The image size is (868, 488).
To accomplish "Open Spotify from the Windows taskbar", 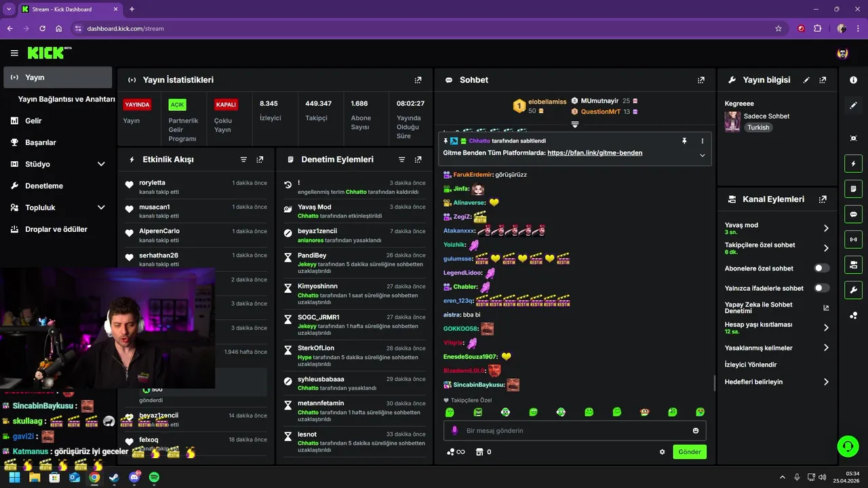I will coord(154,477).
